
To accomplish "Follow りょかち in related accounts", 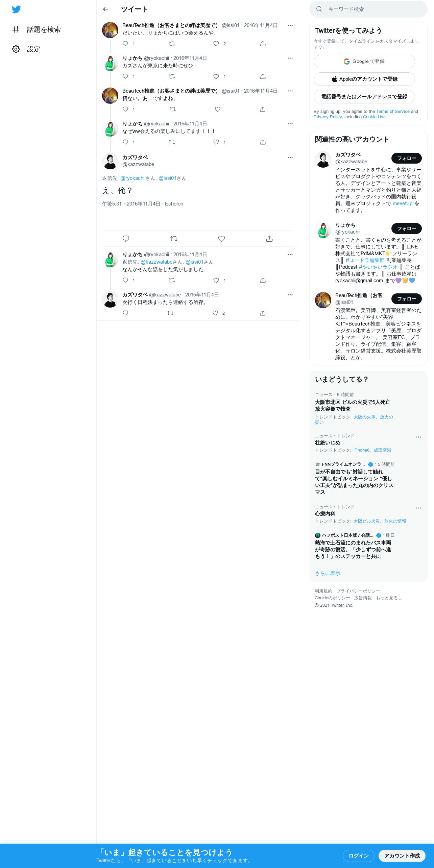I will (x=407, y=228).
